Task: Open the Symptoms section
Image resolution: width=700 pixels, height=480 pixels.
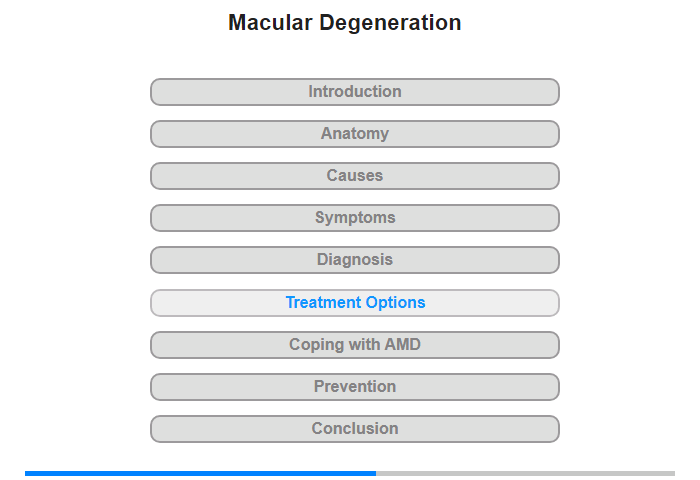Action: coord(355,218)
